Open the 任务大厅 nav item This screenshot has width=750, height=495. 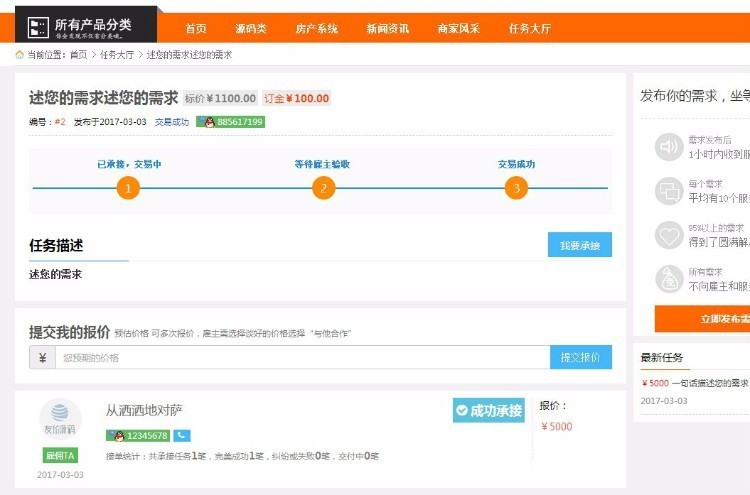pos(529,29)
